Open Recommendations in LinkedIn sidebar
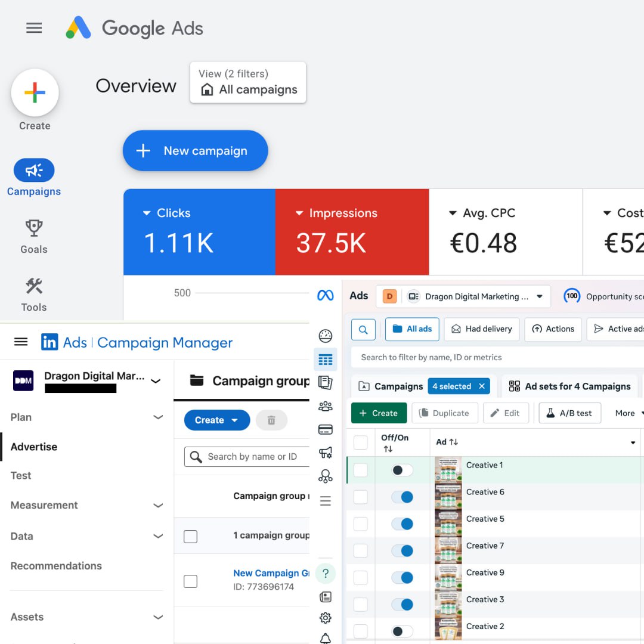644x644 pixels. tap(56, 566)
